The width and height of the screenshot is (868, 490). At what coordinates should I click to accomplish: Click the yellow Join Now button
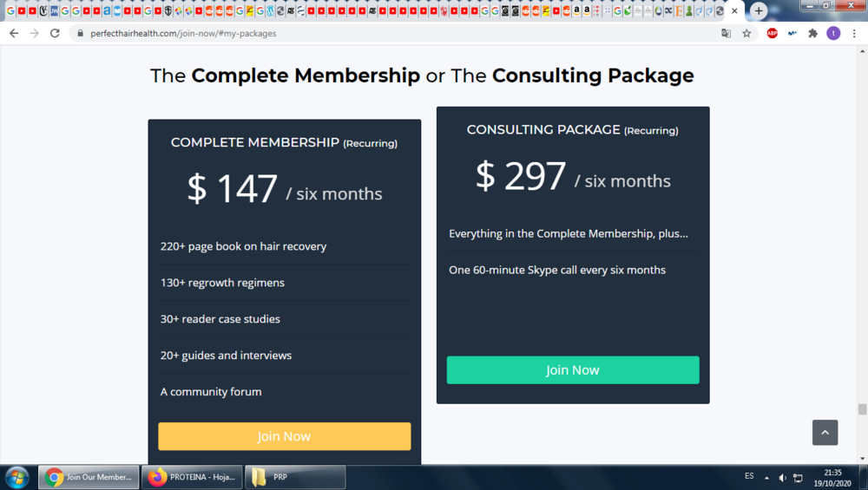[285, 436]
